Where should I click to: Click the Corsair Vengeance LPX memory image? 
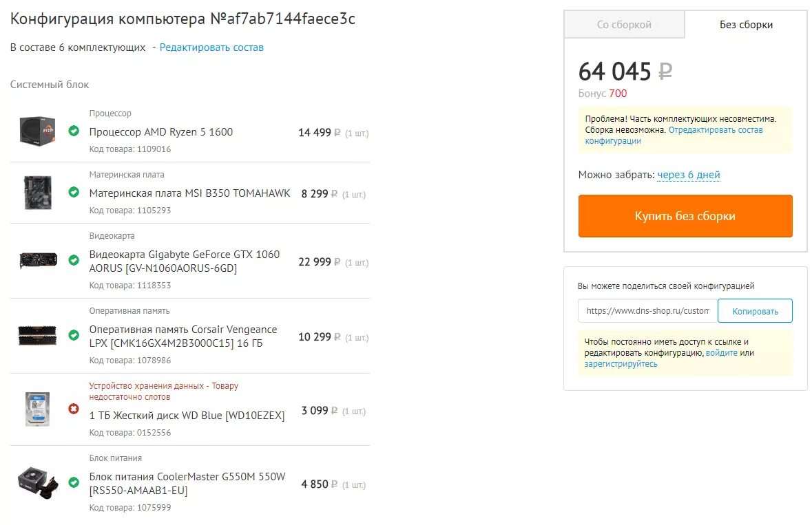point(37,335)
